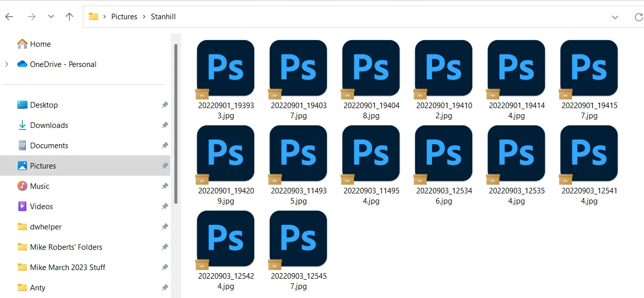Go up one folder level
Screen dimensions: 644x298
(70, 17)
